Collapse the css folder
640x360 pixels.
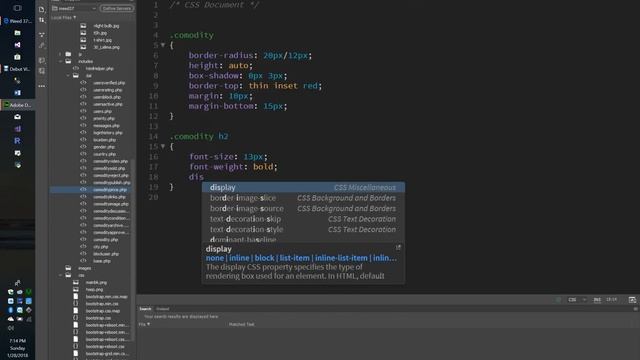[x=60, y=276]
